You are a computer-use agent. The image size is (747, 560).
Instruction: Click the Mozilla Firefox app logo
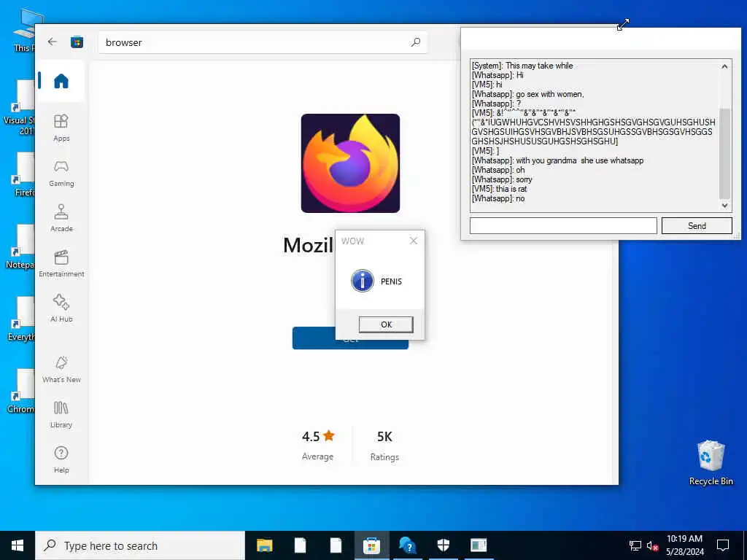(x=350, y=163)
